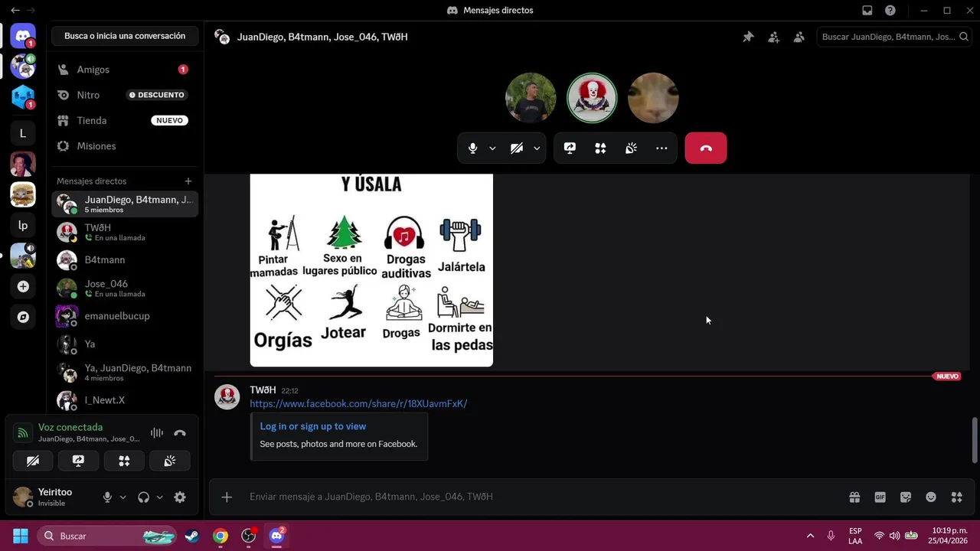The image size is (980, 551).
Task: Open GIF picker in message bar
Action: coord(880,497)
